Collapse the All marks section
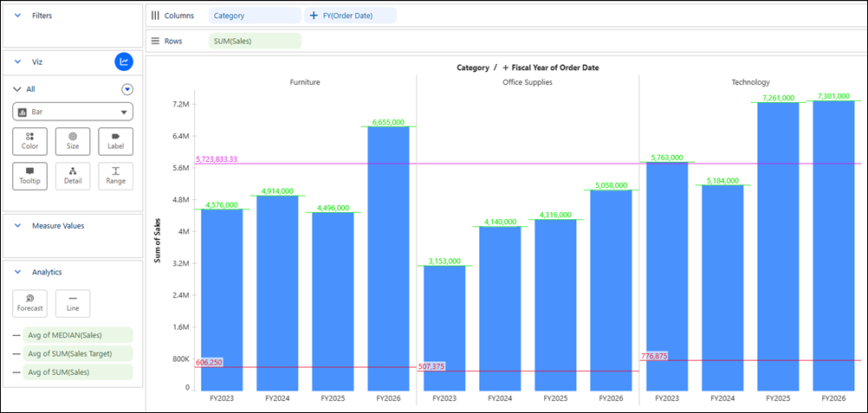 pos(16,89)
